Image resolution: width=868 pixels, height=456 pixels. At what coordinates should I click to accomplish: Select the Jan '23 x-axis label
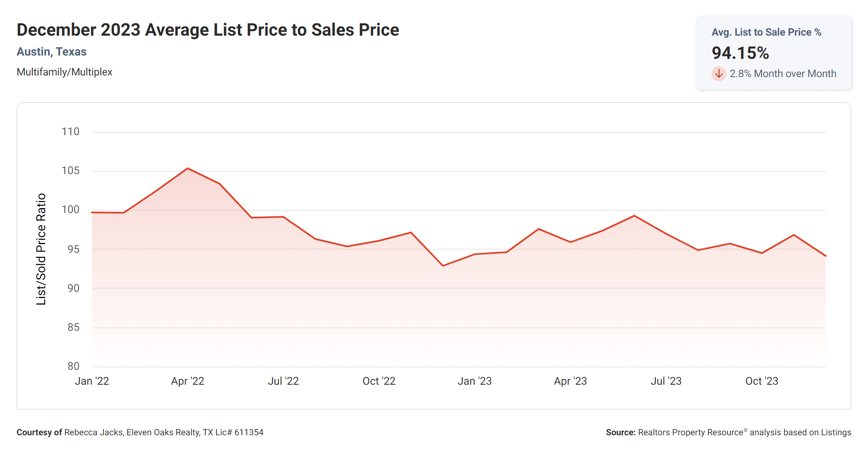point(475,381)
